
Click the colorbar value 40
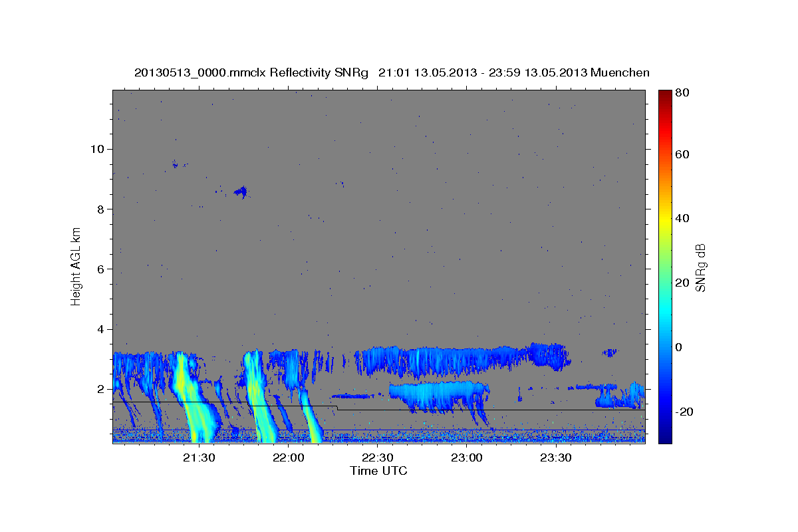[x=684, y=219]
